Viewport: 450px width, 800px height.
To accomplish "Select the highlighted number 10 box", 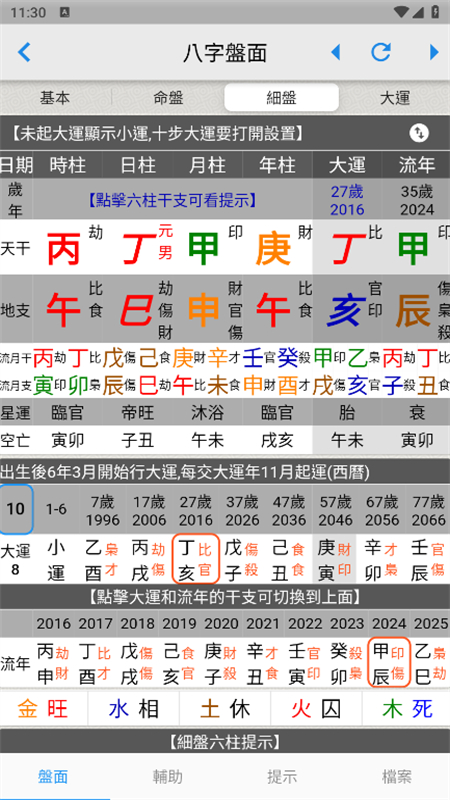I will pos(16,509).
